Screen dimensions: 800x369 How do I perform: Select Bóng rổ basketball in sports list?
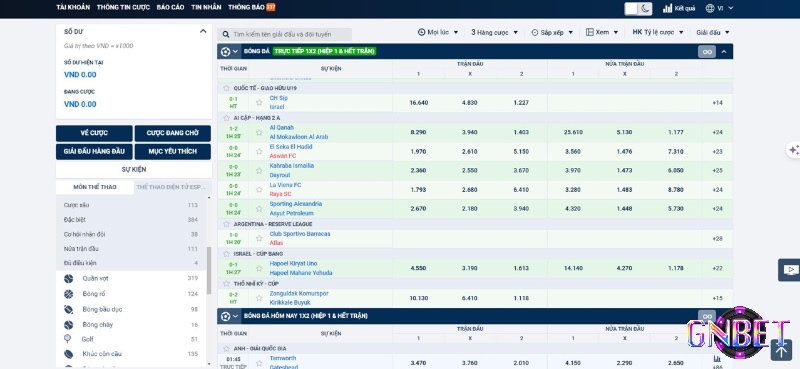click(x=131, y=294)
